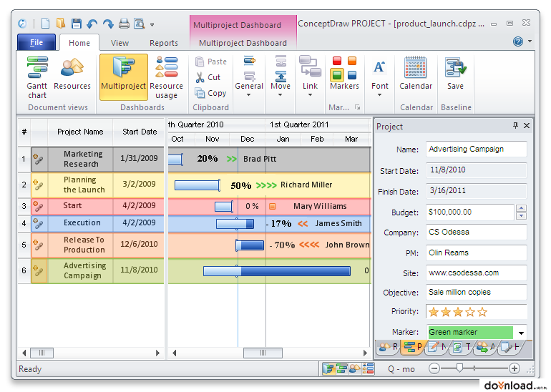The image size is (551, 392).
Task: Click the Advertising Campaign Gantt bar
Action: coord(277,271)
